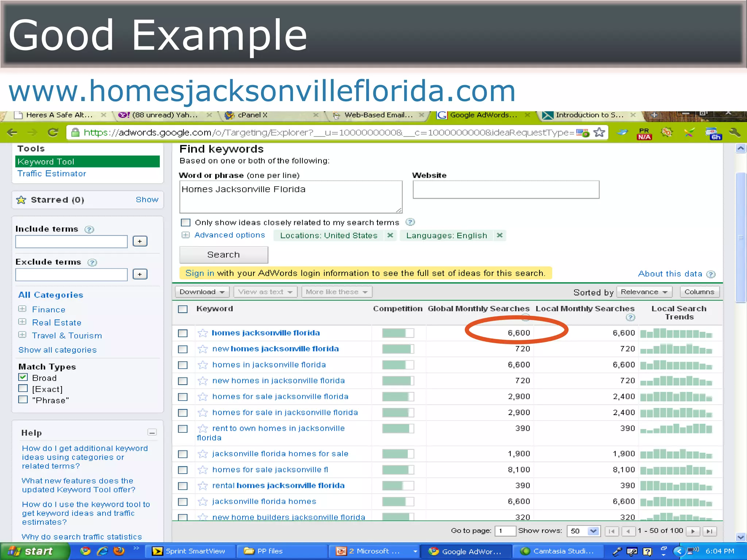
Task: Star 'rental homes jacksonville florida' keyword
Action: 202,486
